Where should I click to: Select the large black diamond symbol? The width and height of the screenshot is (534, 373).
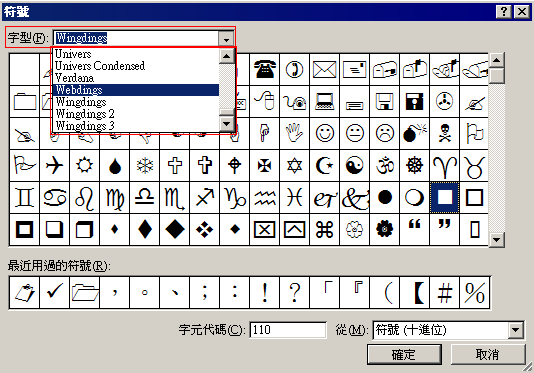pos(174,230)
